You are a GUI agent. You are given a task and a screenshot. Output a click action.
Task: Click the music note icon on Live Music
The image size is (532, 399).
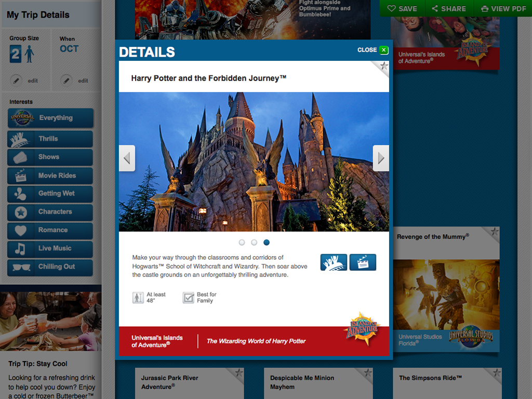pyautogui.click(x=20, y=249)
